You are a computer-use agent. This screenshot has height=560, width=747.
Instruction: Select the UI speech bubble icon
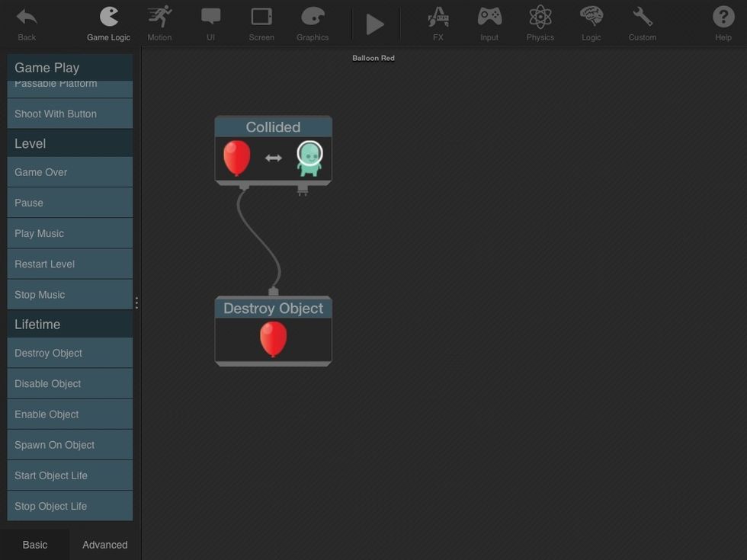[x=210, y=18]
